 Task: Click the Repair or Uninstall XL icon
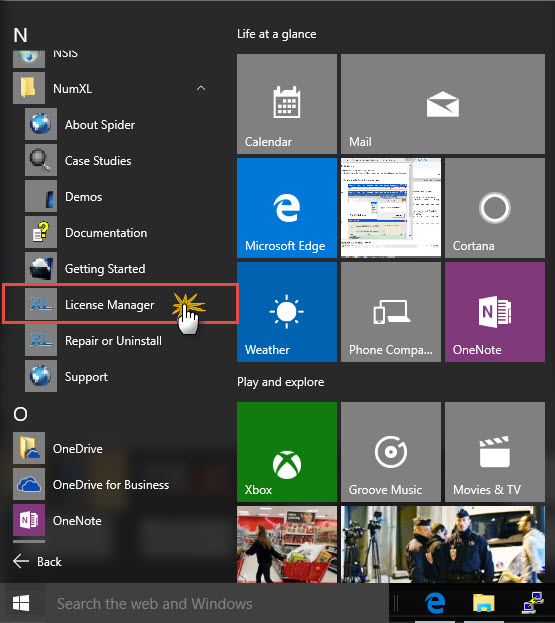(41, 341)
